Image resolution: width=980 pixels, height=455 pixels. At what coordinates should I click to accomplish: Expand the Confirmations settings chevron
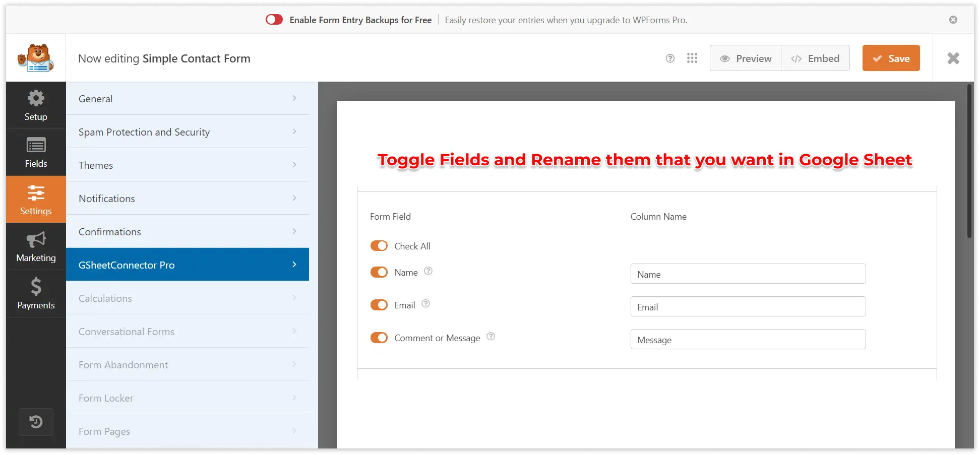294,231
